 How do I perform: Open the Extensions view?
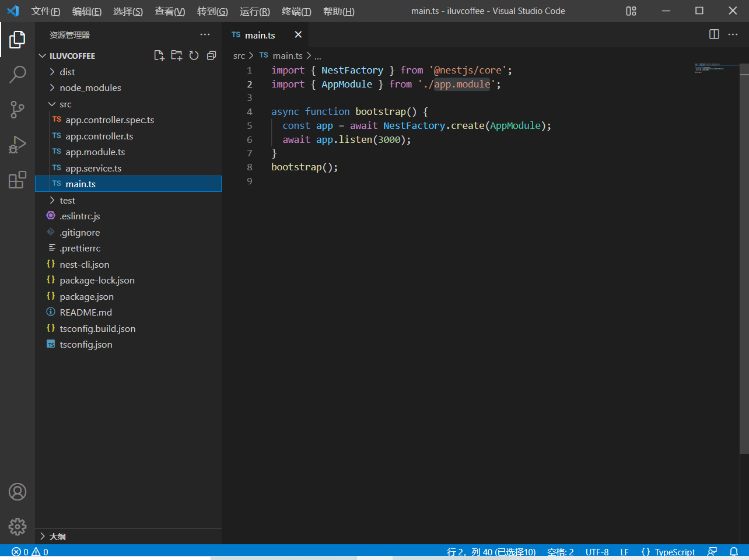tap(17, 180)
